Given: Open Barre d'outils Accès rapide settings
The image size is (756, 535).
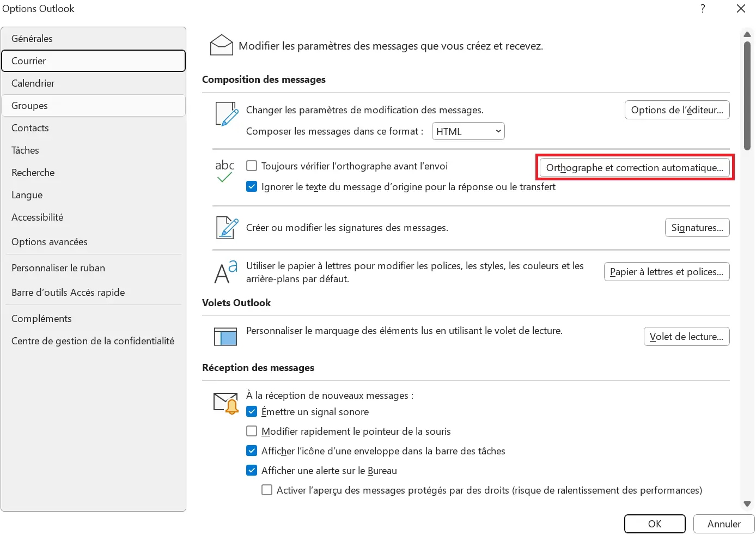Looking at the screenshot, I should [x=94, y=293].
